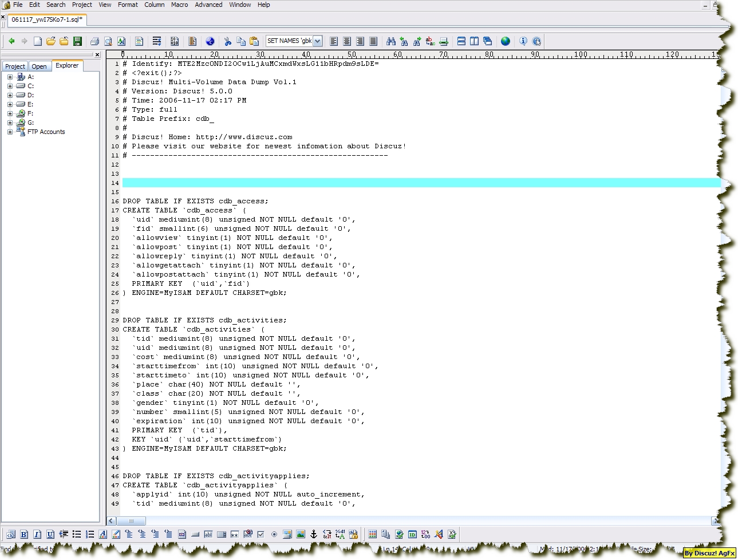Expand drive G: in Explorer tree
Screen dimensions: 738x560
coord(10,123)
